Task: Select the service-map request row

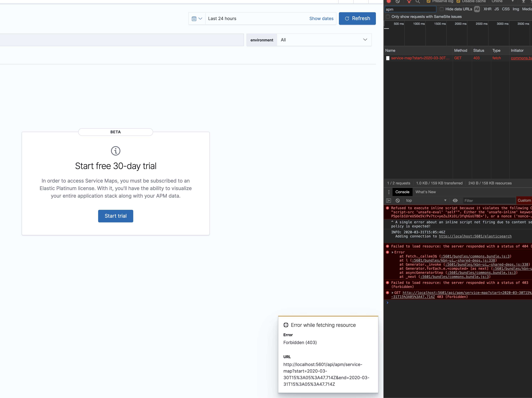Action: coord(458,58)
